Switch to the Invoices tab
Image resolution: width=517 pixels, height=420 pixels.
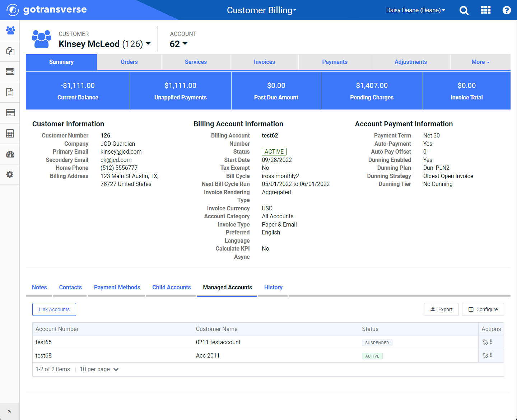point(264,62)
